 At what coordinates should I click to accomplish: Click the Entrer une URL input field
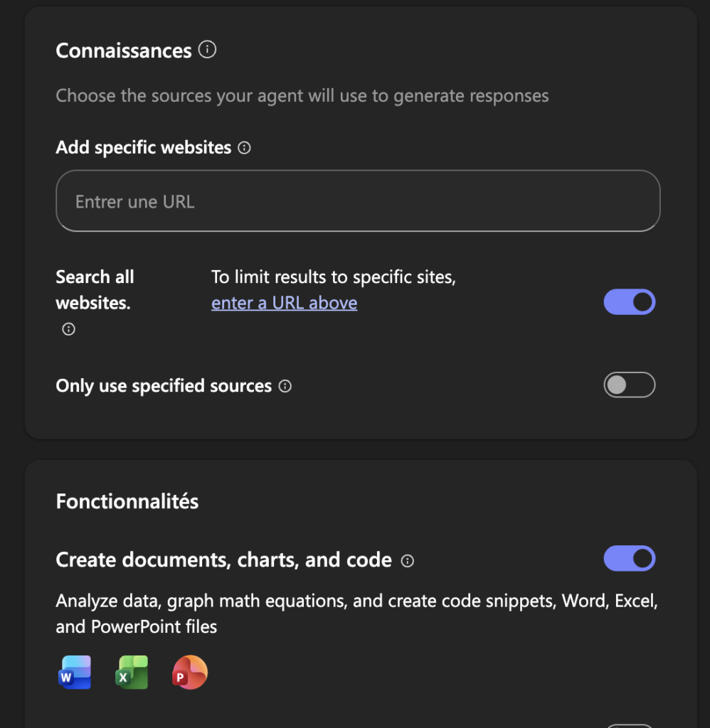358,201
